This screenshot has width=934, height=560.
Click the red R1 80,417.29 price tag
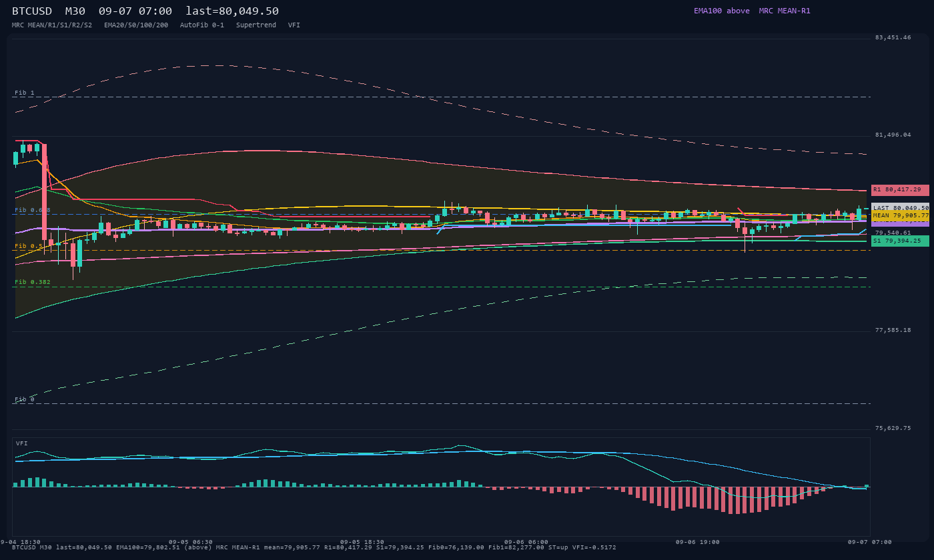[x=900, y=190]
